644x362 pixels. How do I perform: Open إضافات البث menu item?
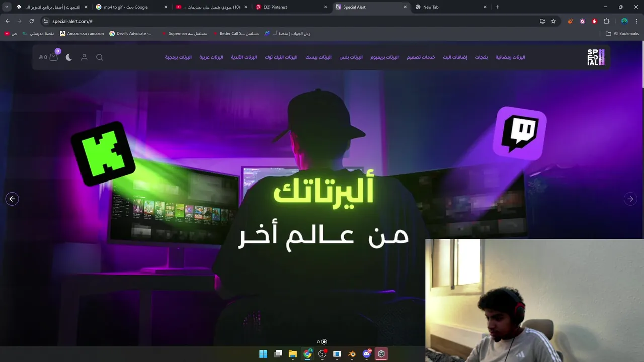coord(455,57)
